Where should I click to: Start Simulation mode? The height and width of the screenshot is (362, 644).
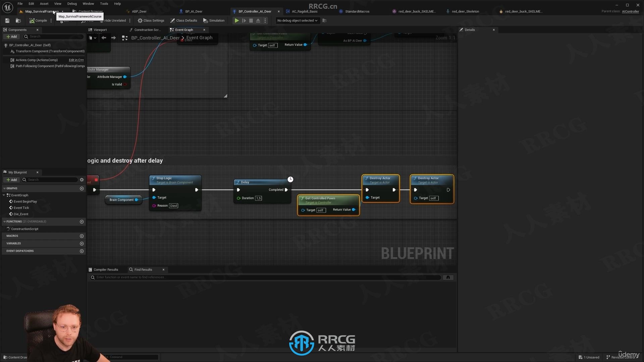[x=214, y=20]
